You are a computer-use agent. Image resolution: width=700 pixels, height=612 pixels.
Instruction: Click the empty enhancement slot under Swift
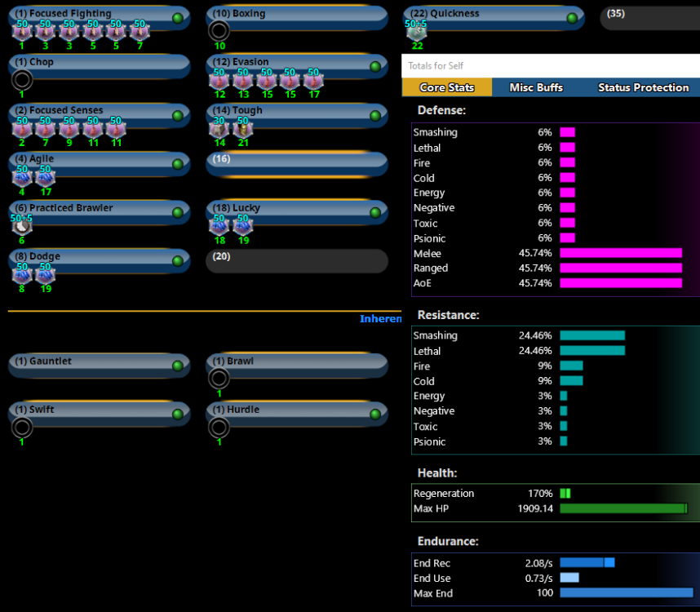(22, 428)
